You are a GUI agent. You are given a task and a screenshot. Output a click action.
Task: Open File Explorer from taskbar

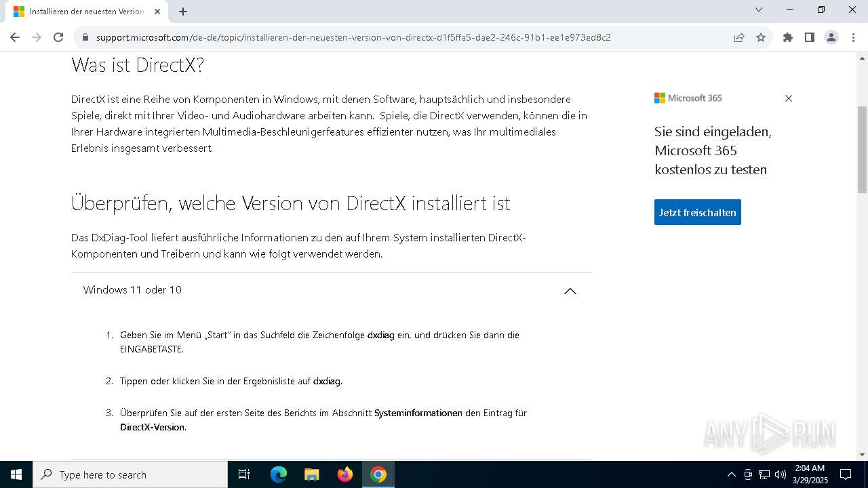[x=311, y=474]
